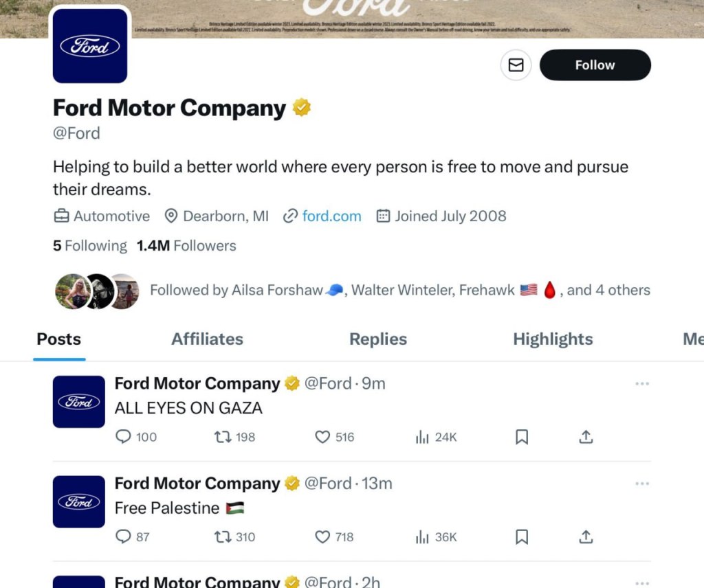View analytics of the Free Palestine post
This screenshot has height=588, width=704.
point(422,536)
